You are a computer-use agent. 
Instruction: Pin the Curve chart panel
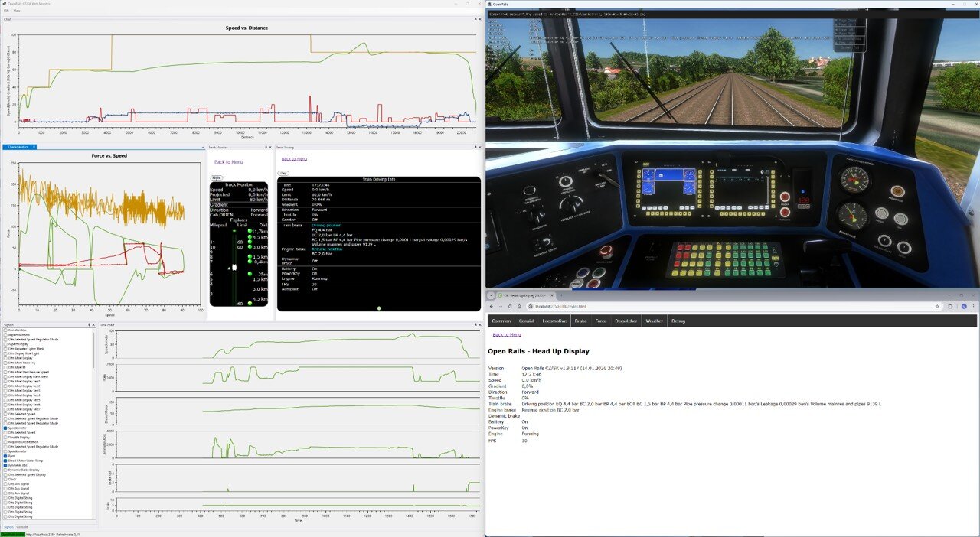pyautogui.click(x=475, y=324)
